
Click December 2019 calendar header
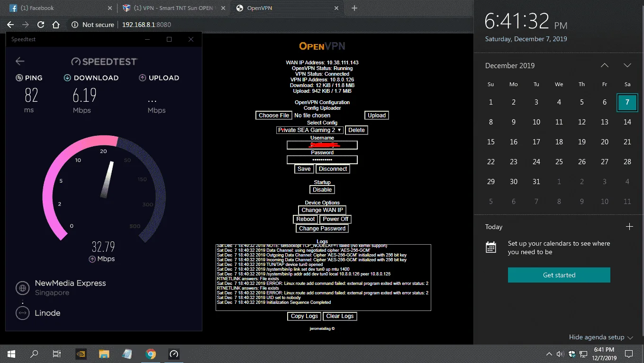click(x=510, y=66)
